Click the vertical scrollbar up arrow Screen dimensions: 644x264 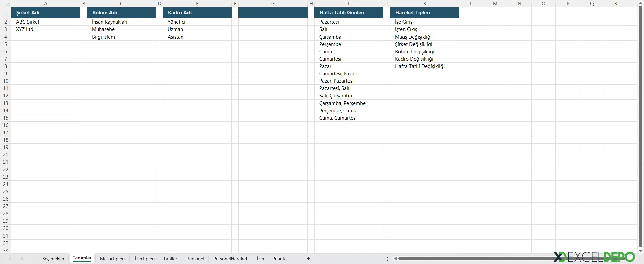click(640, 3)
